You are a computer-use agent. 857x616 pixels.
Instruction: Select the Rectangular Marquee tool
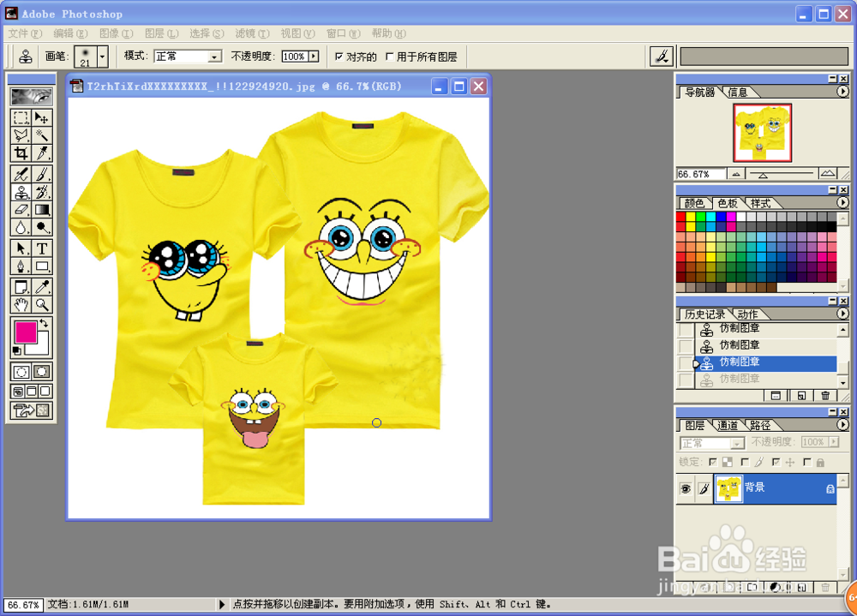click(x=21, y=117)
